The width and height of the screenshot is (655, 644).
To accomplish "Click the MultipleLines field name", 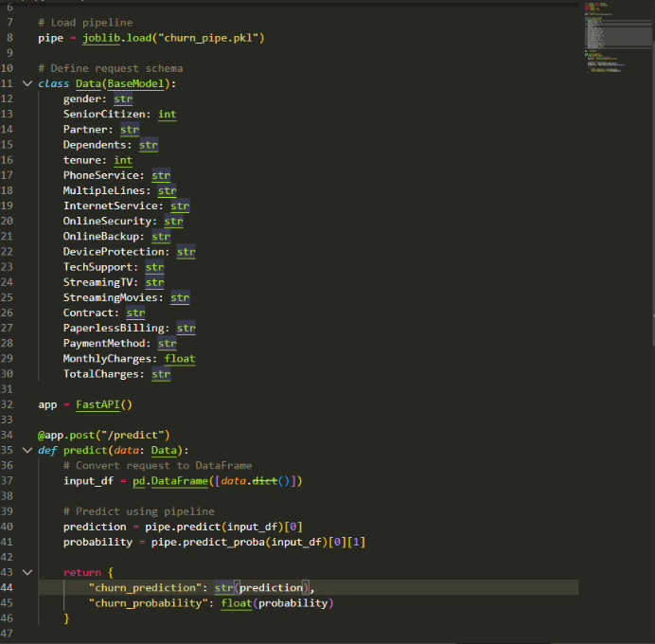I will tap(104, 190).
